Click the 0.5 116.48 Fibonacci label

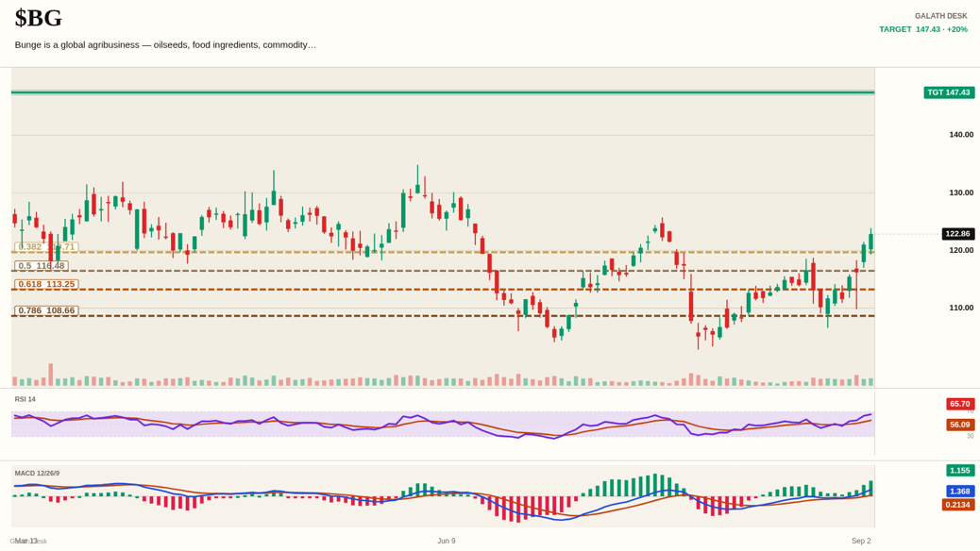[x=42, y=266]
